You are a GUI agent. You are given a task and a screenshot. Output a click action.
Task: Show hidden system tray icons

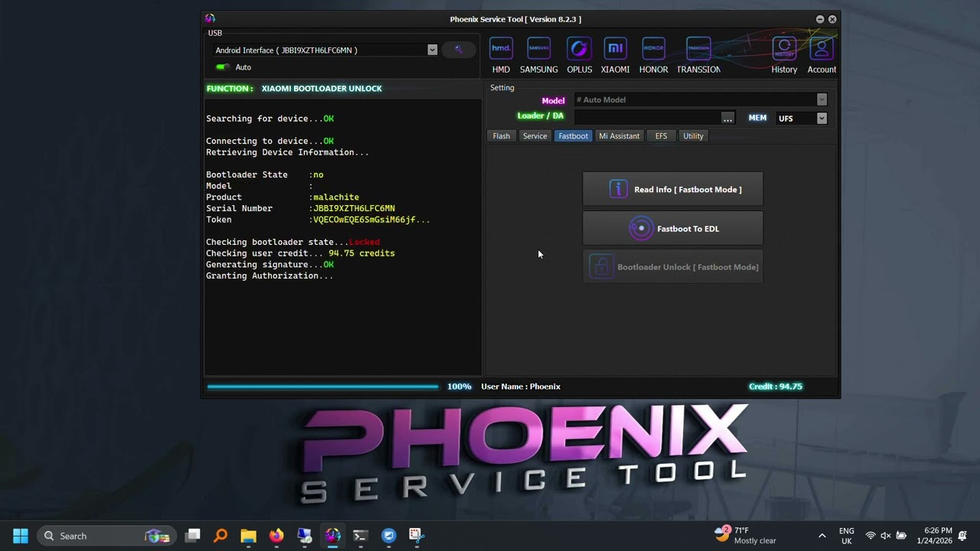pyautogui.click(x=822, y=536)
